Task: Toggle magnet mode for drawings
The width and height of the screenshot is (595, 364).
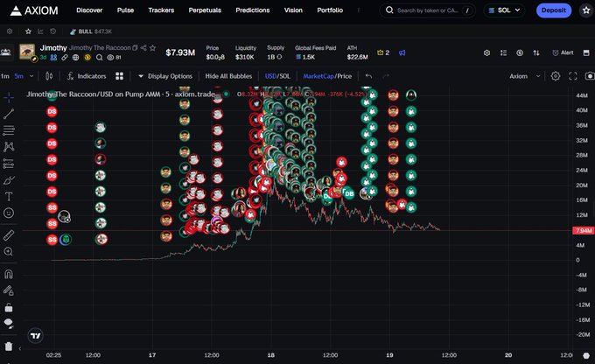Action: [x=9, y=274]
